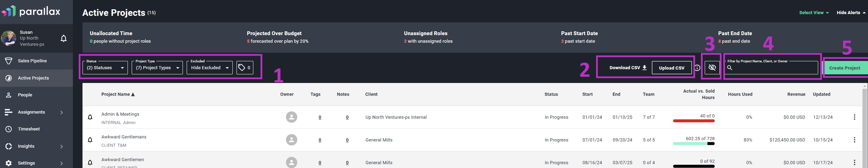The image size is (868, 168).
Task: Toggle the crossed-eye hide columns icon
Action: point(712,67)
